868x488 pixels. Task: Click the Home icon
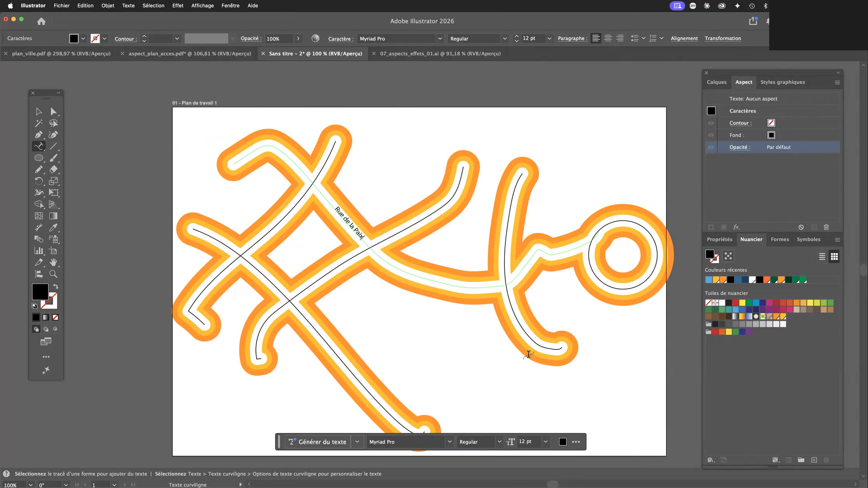41,21
